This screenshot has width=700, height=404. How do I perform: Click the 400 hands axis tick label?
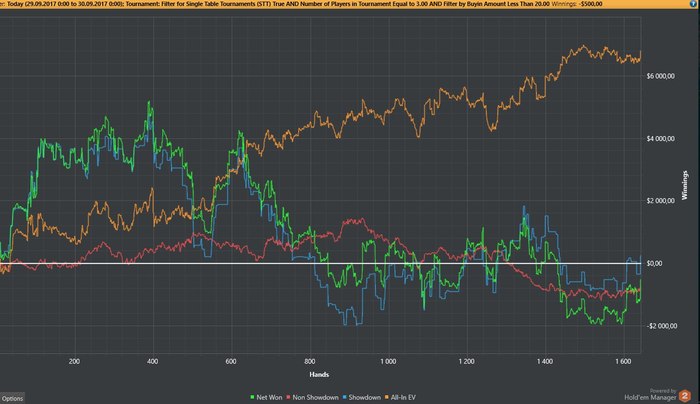point(152,361)
